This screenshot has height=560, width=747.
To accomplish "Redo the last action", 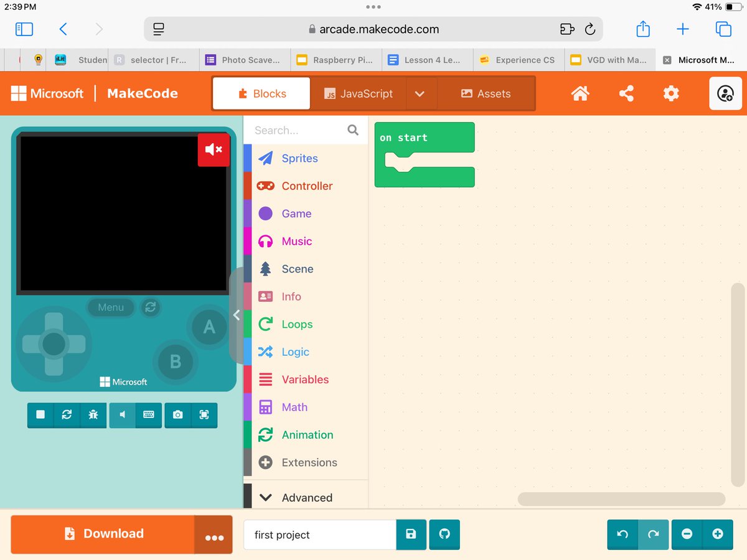I will point(654,534).
